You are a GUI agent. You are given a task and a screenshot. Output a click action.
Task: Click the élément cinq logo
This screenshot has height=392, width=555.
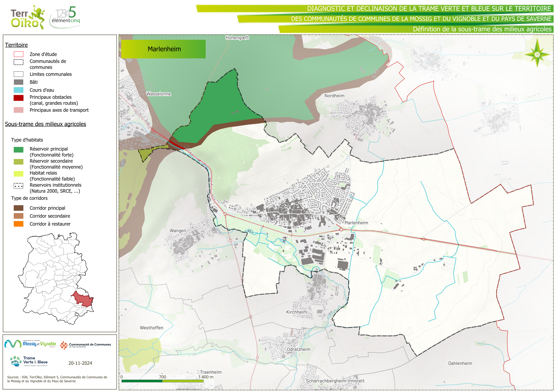[65, 16]
